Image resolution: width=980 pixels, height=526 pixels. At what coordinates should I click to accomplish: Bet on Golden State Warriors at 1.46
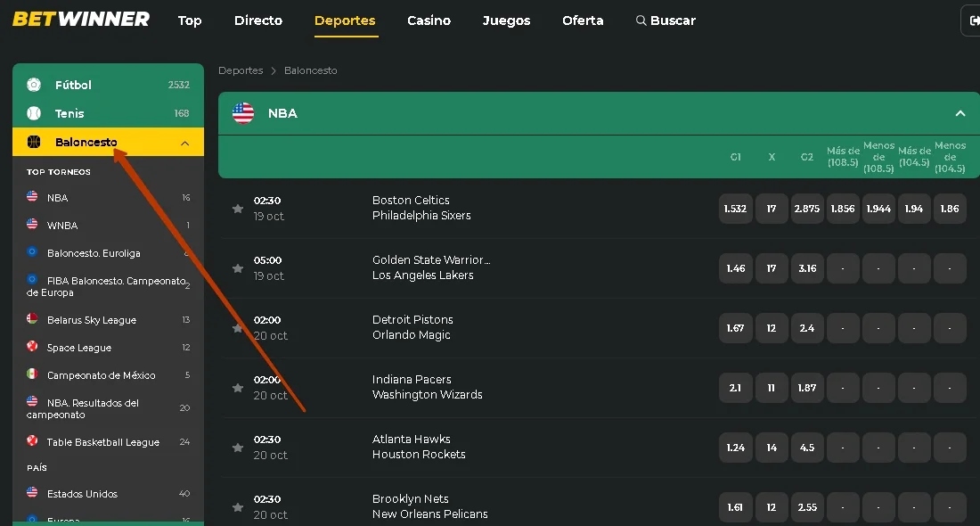point(735,268)
